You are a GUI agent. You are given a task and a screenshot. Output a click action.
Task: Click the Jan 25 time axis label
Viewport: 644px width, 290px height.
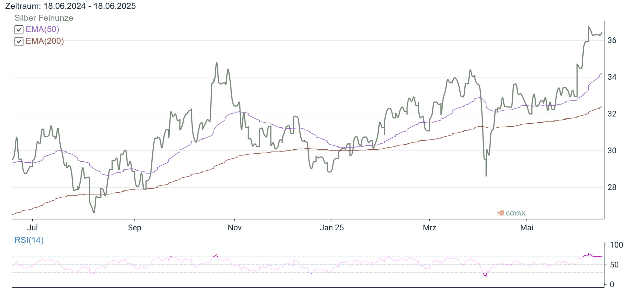click(332, 228)
